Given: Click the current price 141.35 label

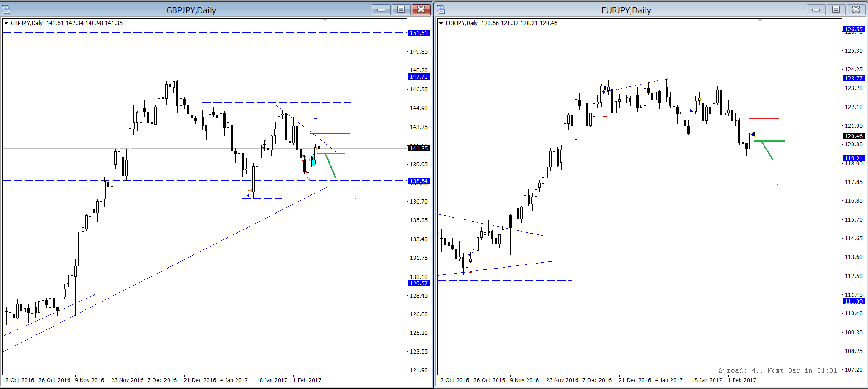Looking at the screenshot, I should [419, 148].
